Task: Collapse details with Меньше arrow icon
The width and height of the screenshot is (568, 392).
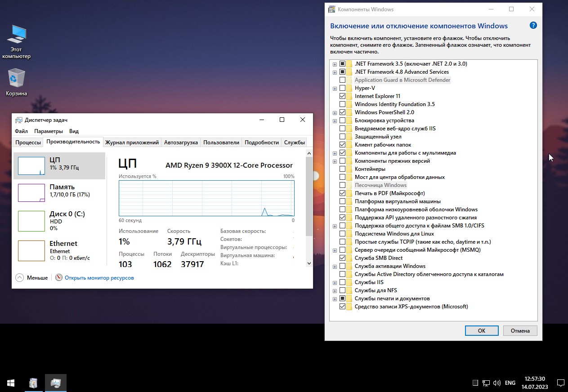Action: (x=19, y=278)
